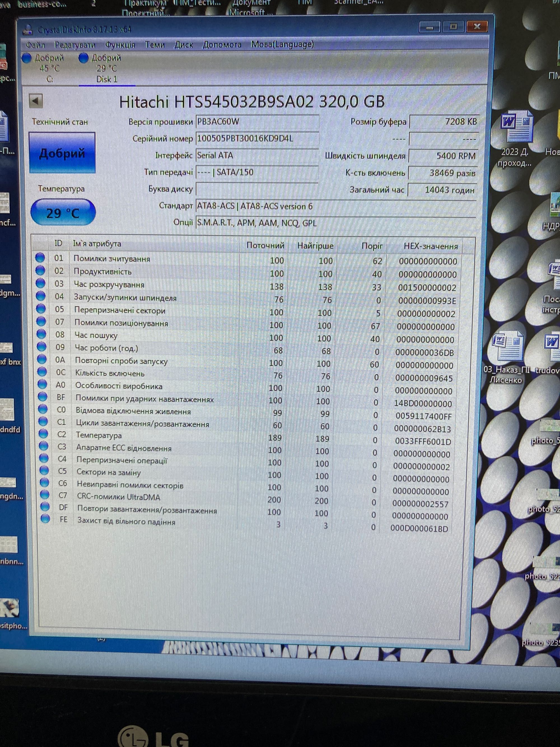The width and height of the screenshot is (560, 747).
Task: Click the Найгірше column header
Action: pyautogui.click(x=315, y=246)
